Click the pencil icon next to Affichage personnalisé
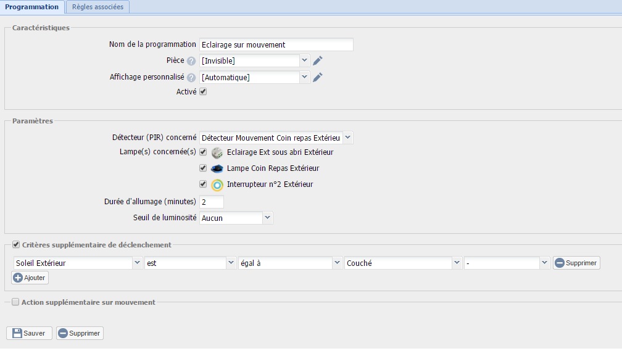The image size is (622, 364). (x=318, y=77)
